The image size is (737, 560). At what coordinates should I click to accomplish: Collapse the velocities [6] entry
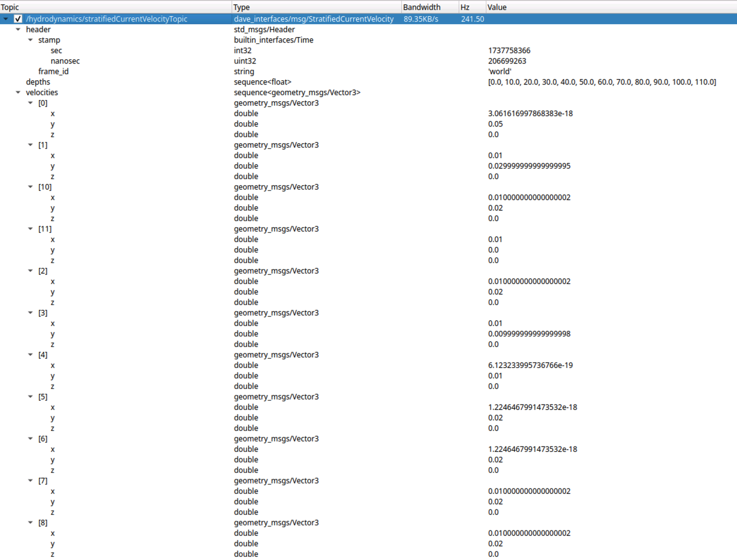30,439
